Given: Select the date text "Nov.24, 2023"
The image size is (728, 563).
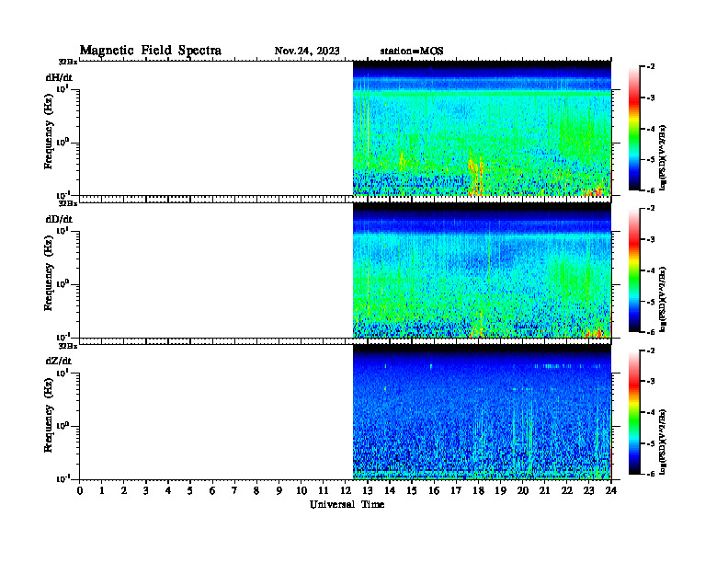Looking at the screenshot, I should pyautogui.click(x=307, y=51).
